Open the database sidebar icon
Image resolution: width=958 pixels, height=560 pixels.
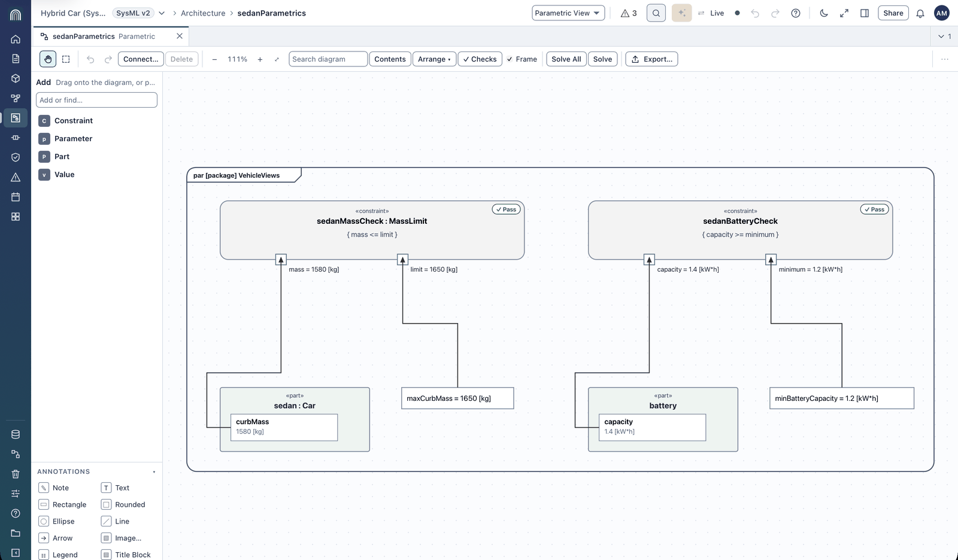click(x=16, y=434)
